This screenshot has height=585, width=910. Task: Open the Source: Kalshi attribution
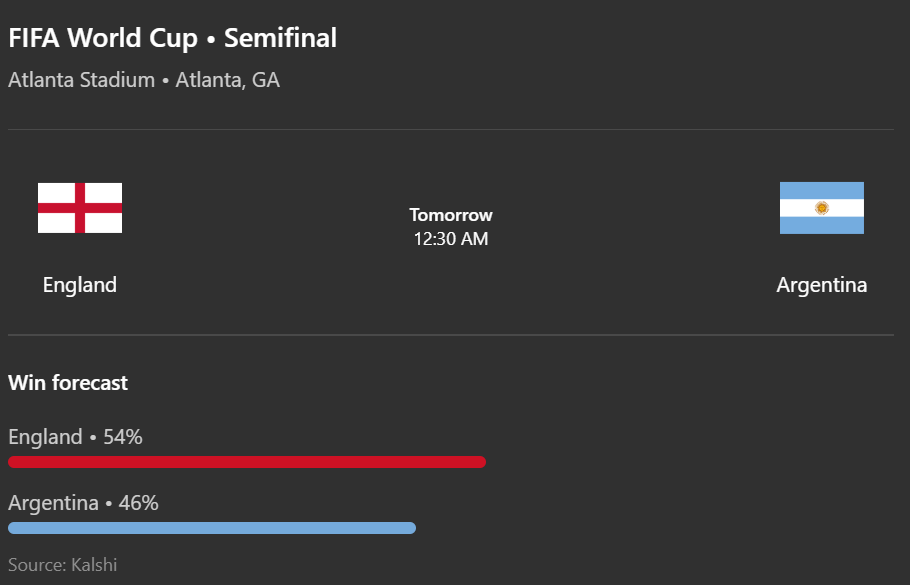point(63,565)
